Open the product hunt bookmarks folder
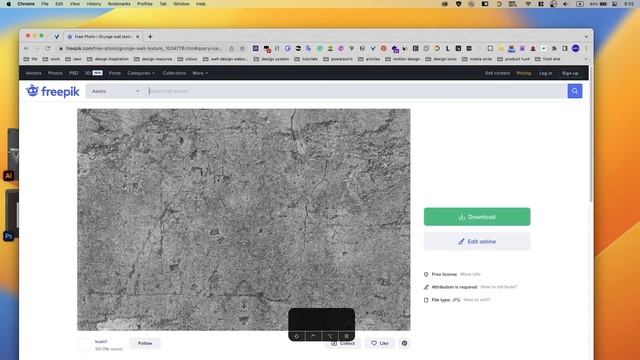640x360 pixels. 513,59
